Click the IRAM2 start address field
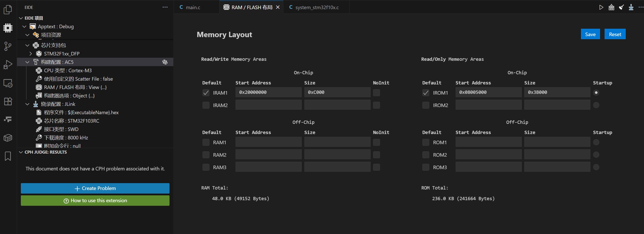The width and height of the screenshot is (644, 234). [x=268, y=105]
